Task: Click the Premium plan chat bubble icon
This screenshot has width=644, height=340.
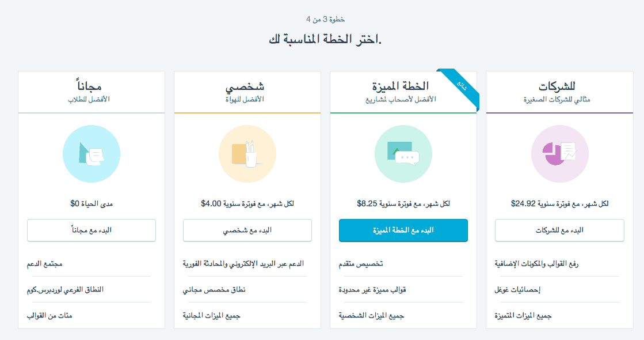Action: point(403,154)
